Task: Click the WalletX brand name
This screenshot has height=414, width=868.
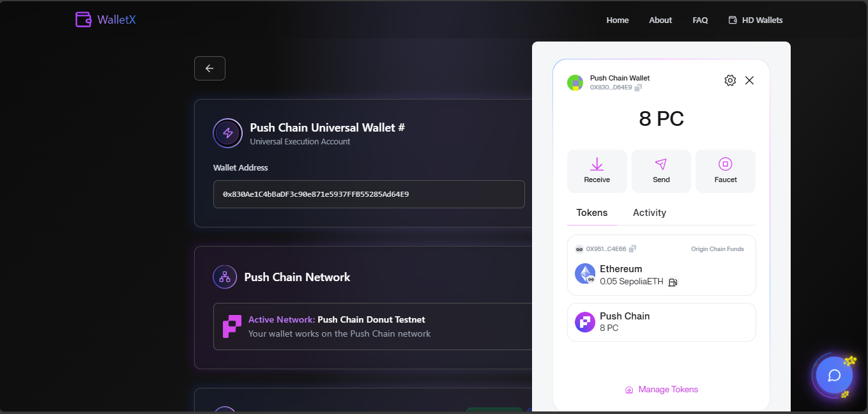Action: point(117,20)
